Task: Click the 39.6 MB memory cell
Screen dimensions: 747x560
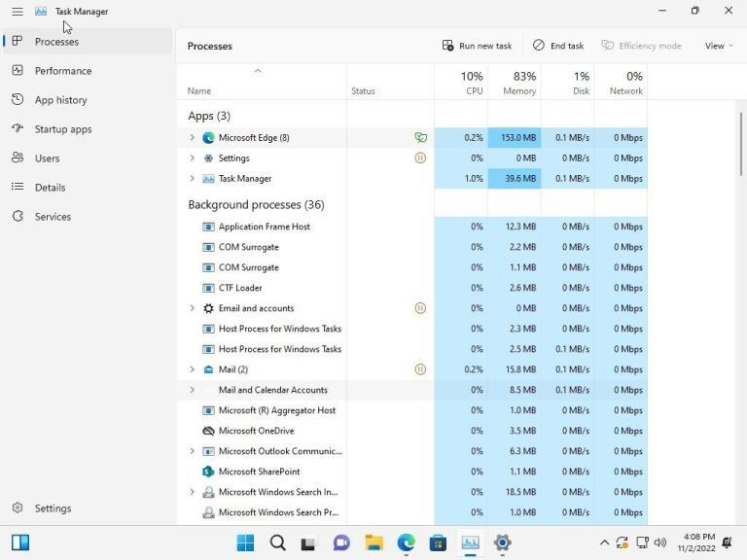Action: 515,179
